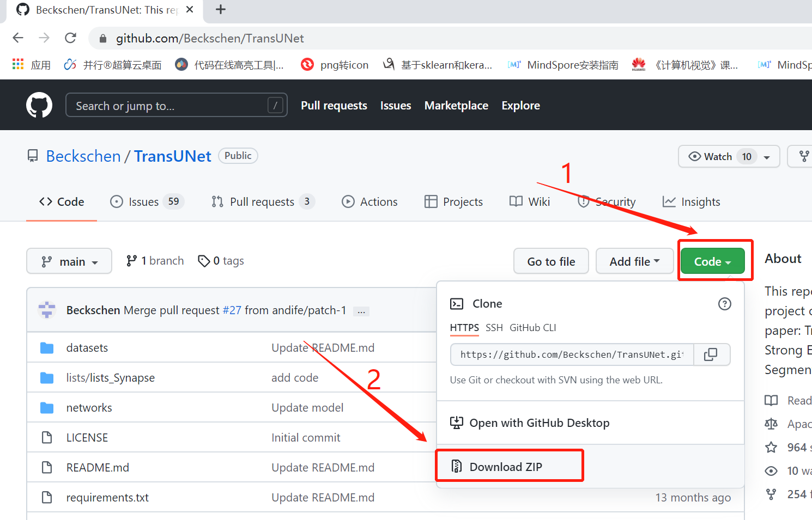The width and height of the screenshot is (812, 520).
Task: Click the Readme book icon in About
Action: click(x=771, y=401)
